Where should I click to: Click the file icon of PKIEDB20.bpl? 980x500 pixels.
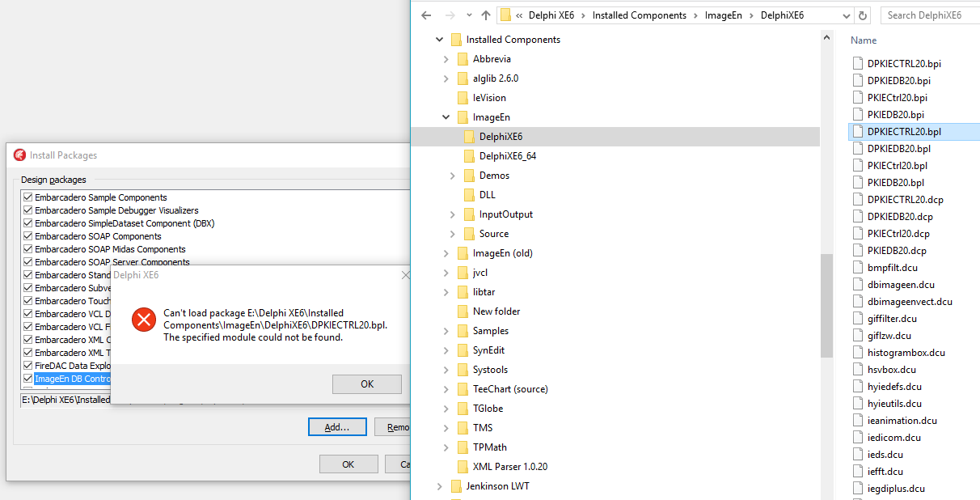(x=860, y=182)
